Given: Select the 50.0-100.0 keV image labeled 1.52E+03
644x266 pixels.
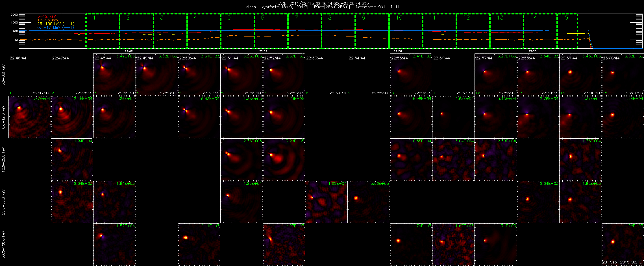Looking at the screenshot, I should tap(114, 244).
